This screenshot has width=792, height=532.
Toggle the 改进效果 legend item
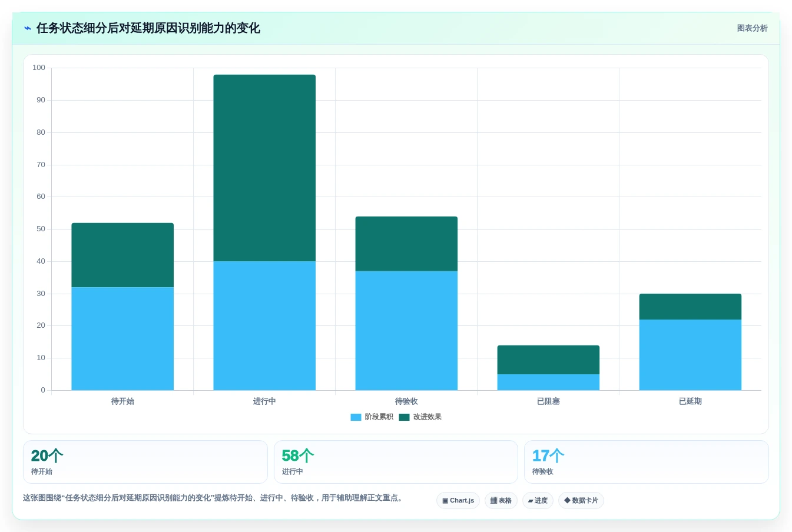(x=420, y=417)
